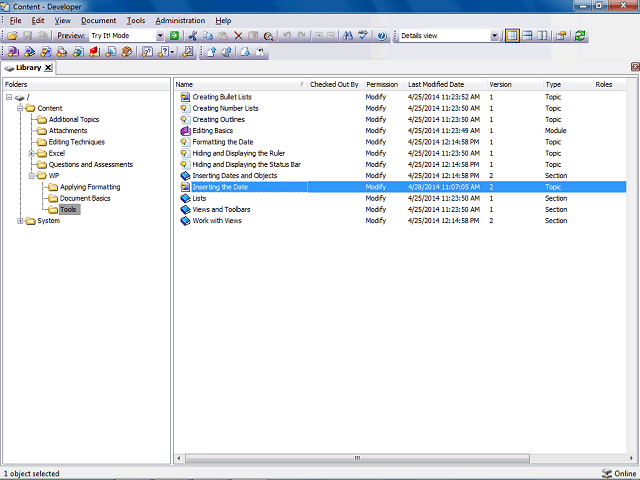
Task: Select the 'Inserting Dates and Objects' section
Action: tap(400, 176)
